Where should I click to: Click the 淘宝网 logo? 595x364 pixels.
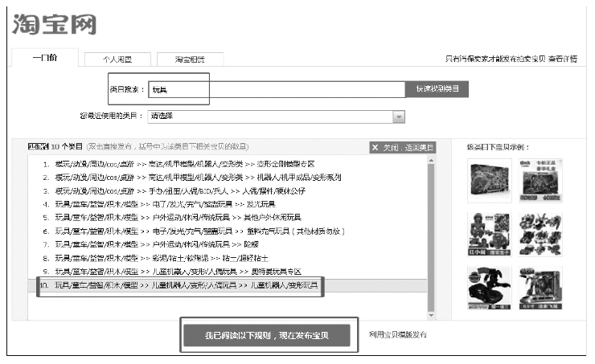(x=54, y=25)
